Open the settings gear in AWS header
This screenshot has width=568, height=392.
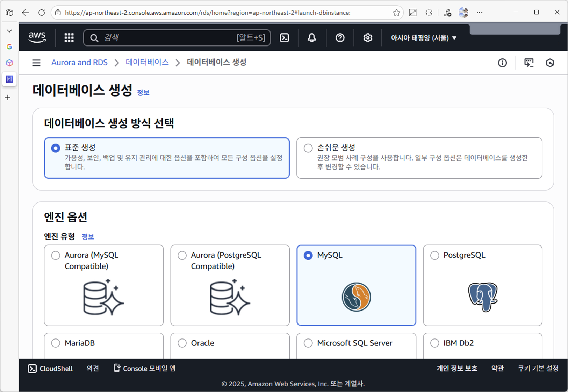point(367,38)
